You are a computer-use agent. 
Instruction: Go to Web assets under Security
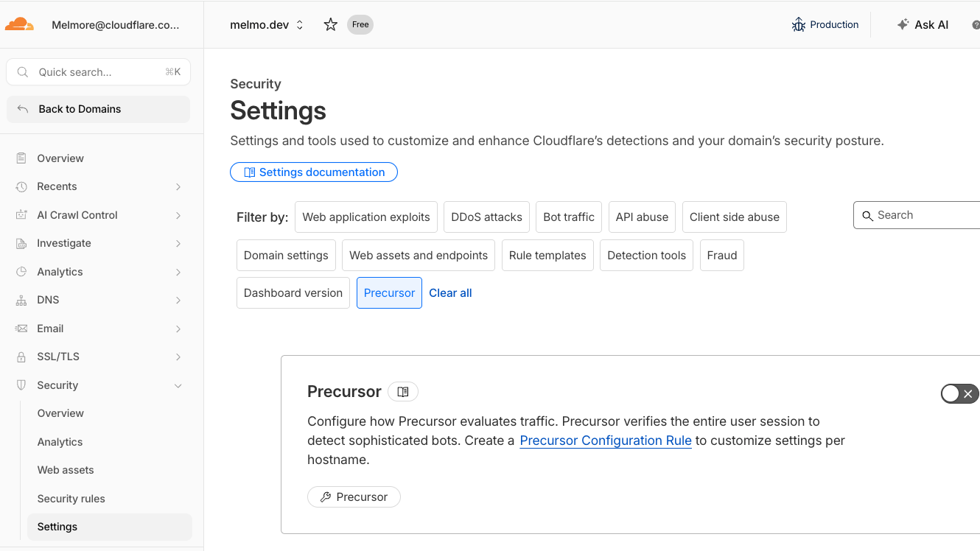(66, 470)
